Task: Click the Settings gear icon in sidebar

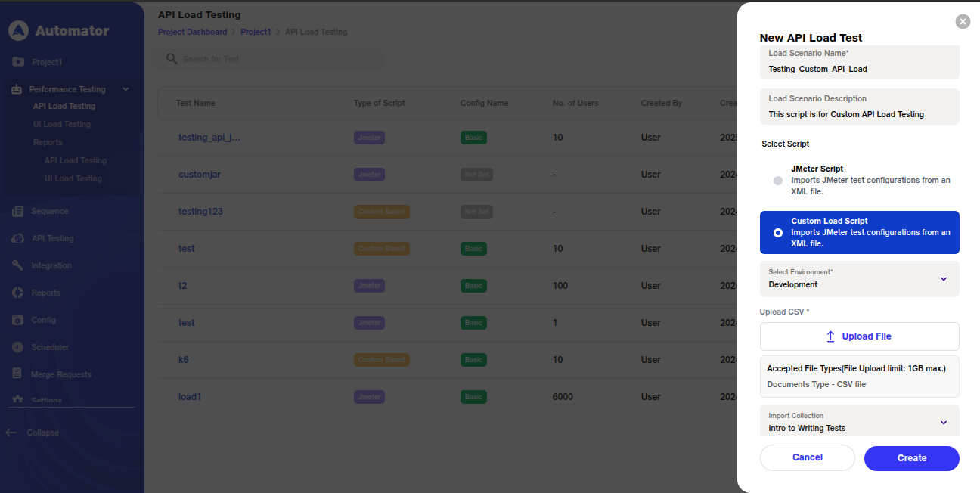Action: click(x=18, y=400)
